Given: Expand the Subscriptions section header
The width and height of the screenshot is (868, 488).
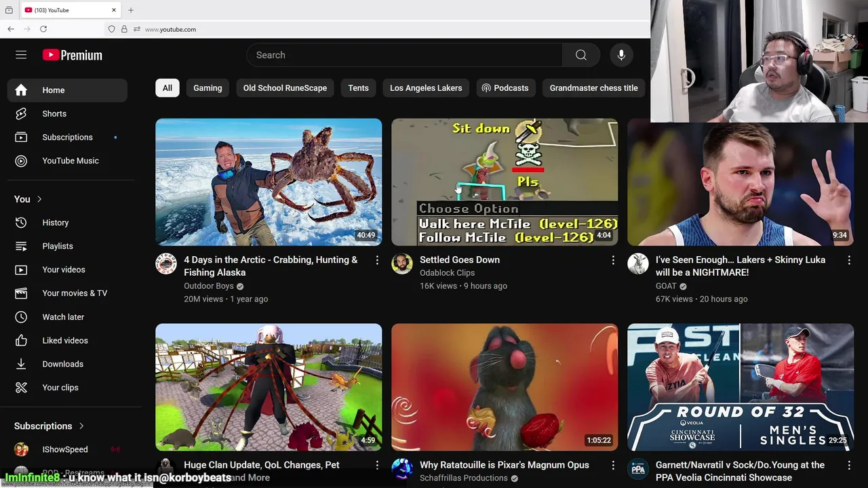Looking at the screenshot, I should tap(50, 426).
